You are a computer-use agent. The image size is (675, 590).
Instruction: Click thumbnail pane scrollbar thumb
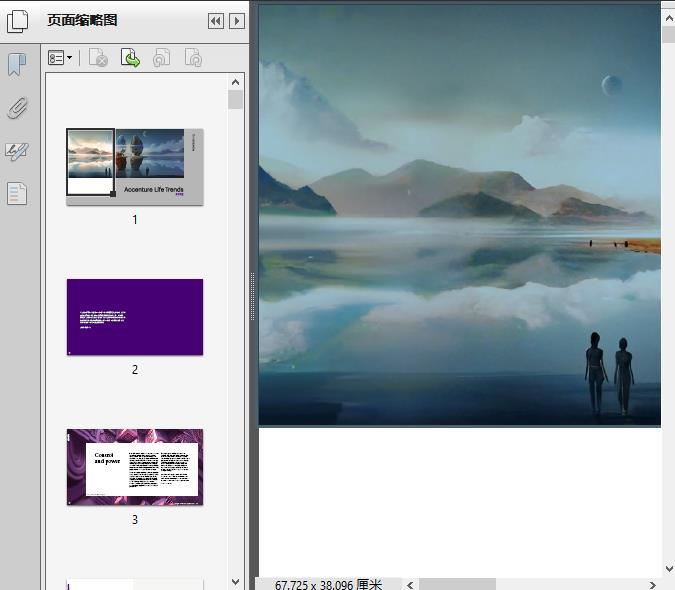235,99
